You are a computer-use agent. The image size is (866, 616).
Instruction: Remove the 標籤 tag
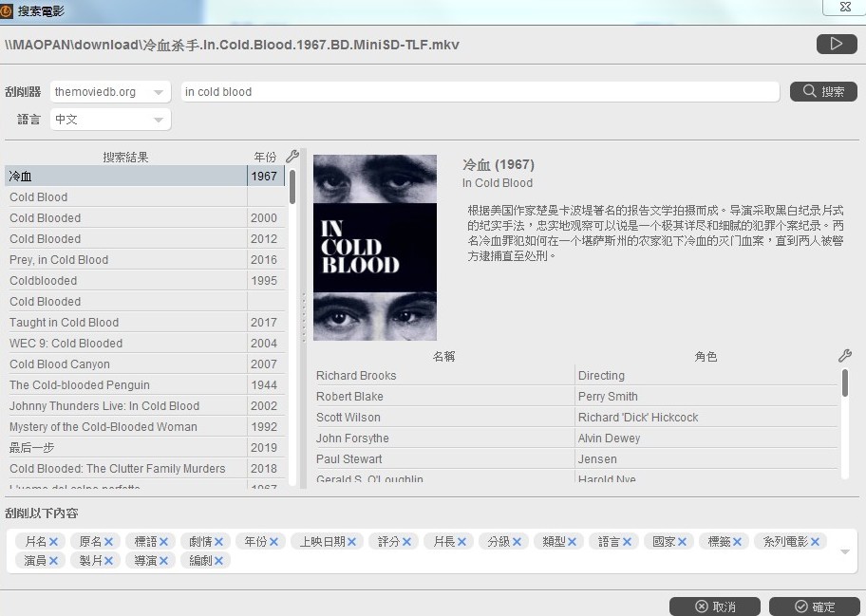(x=737, y=542)
